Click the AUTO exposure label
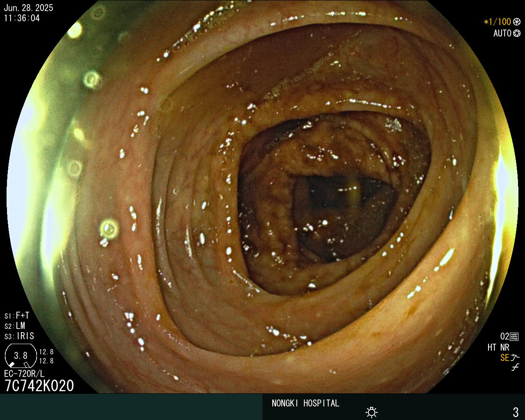 [502, 33]
